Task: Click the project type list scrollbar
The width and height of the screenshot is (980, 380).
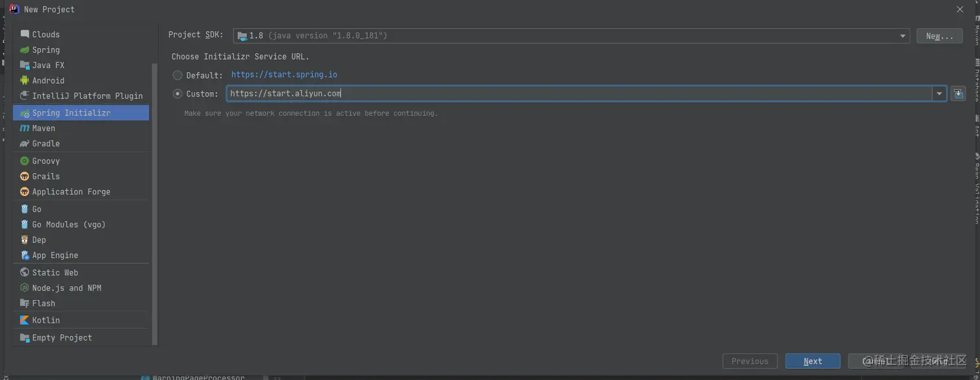Action: 154,204
